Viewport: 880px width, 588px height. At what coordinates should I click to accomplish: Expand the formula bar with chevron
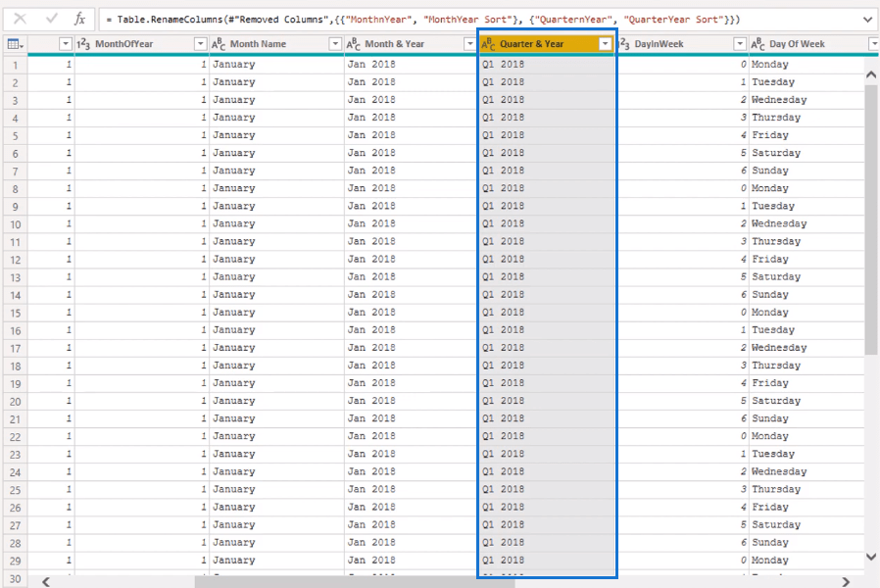pos(867,20)
